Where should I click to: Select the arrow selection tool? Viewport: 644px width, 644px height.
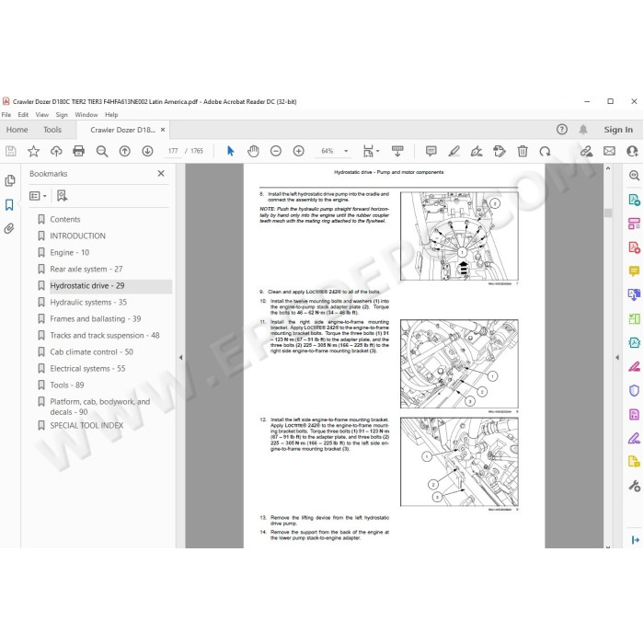pos(230,151)
